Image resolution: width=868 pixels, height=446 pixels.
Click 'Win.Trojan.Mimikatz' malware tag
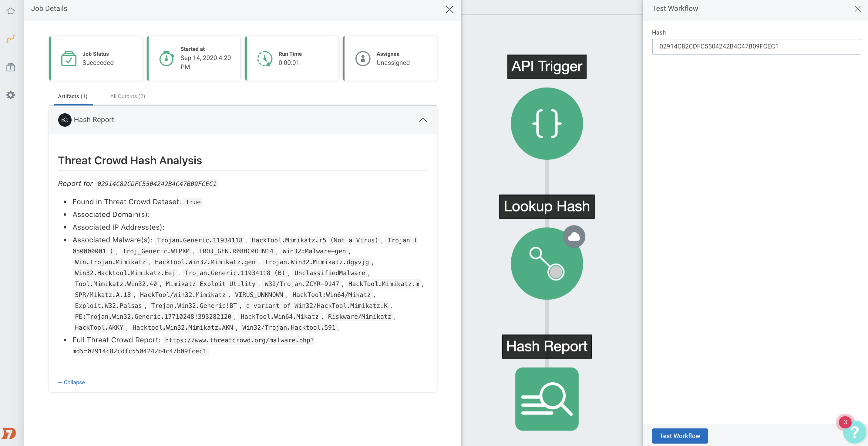(110, 262)
